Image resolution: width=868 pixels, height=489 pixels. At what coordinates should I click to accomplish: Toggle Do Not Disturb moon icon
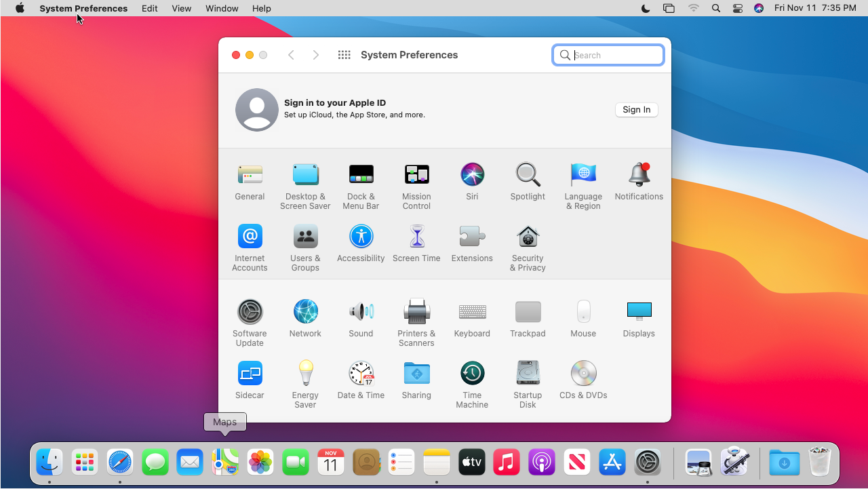point(646,8)
